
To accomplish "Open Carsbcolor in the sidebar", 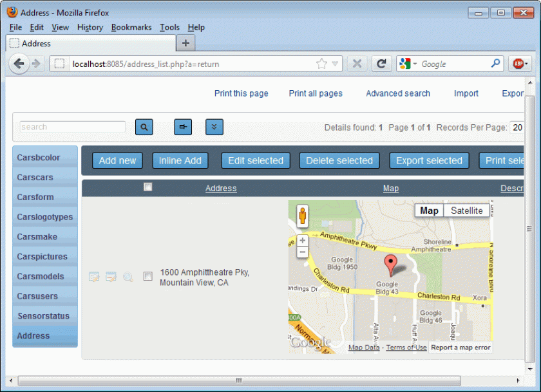I will tap(45, 158).
